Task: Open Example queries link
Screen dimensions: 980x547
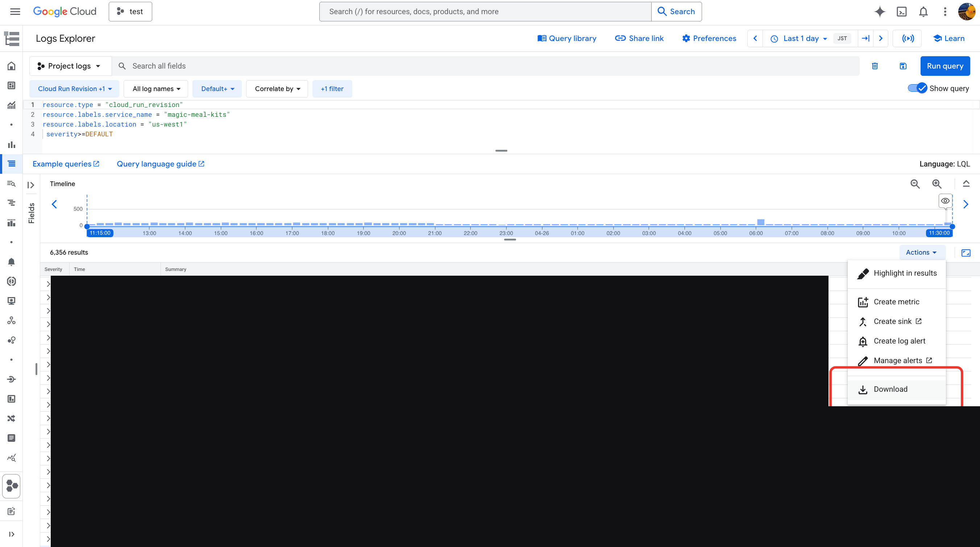Action: (66, 164)
